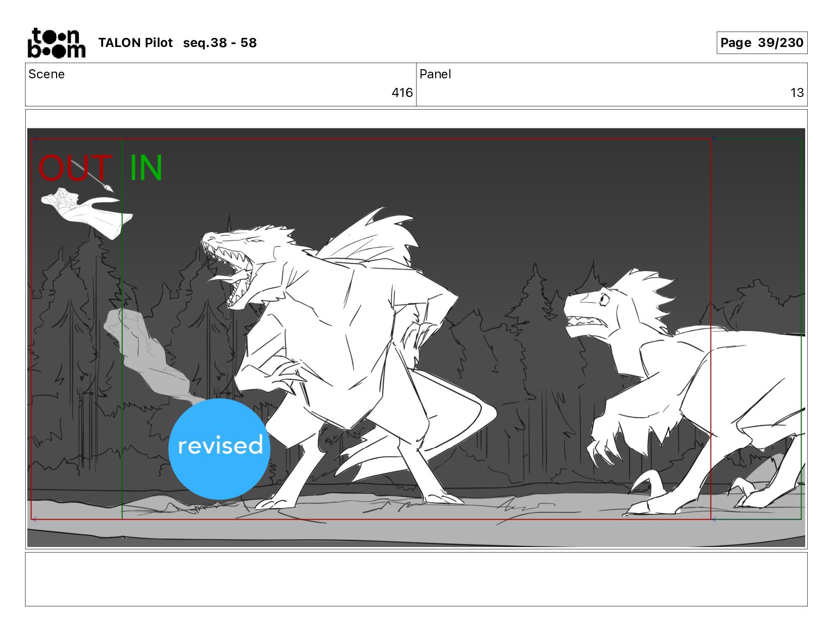Image resolution: width=834 pixels, height=644 pixels.
Task: Click the green 'IN' camera label
Action: 146,168
